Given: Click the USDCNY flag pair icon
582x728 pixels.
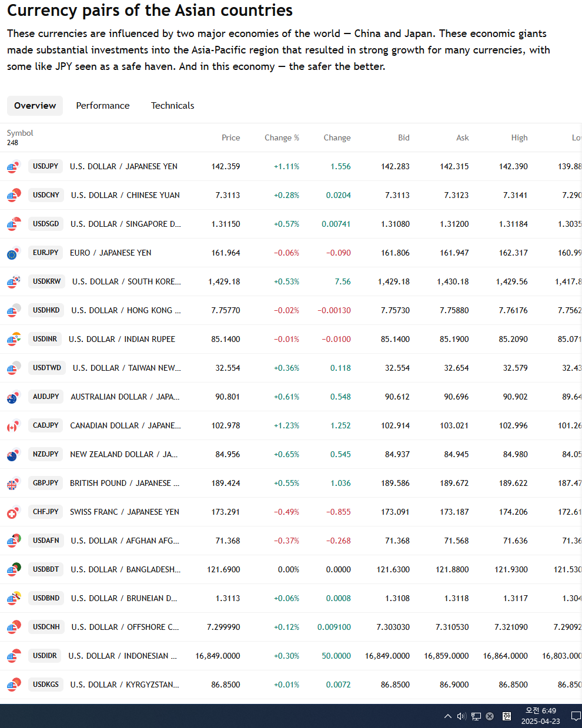Looking at the screenshot, I should (x=14, y=196).
